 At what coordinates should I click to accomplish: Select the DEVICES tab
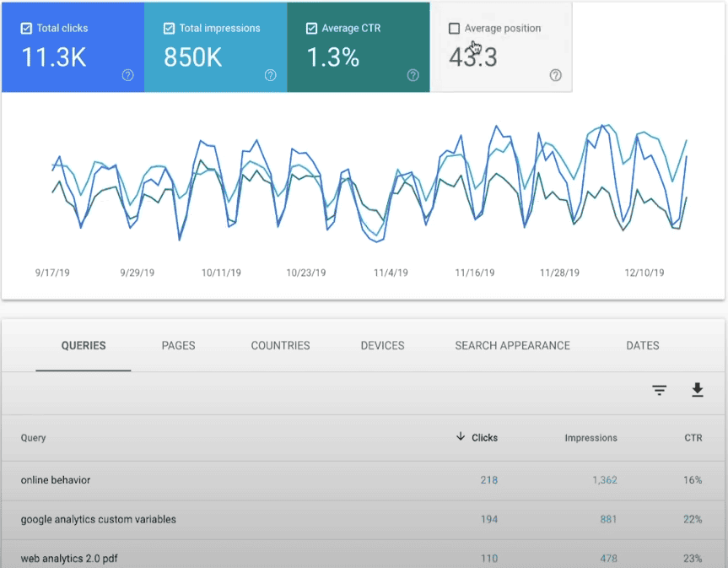pos(381,345)
